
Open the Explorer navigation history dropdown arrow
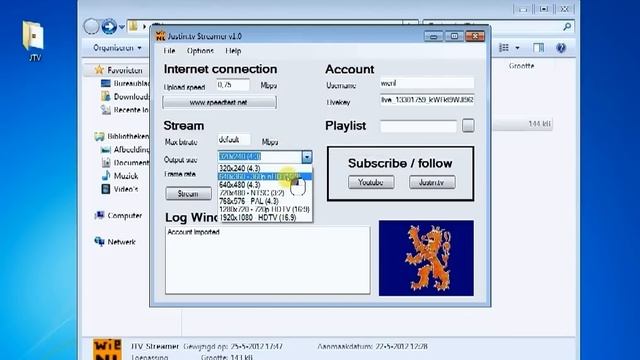click(122, 27)
